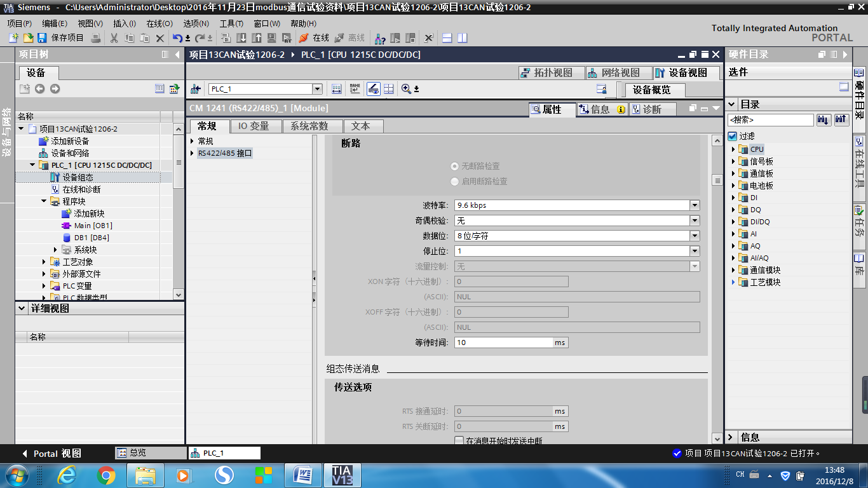This screenshot has height=488, width=868.
Task: Open the 奇偶校验 parity dropdown
Action: tap(695, 220)
